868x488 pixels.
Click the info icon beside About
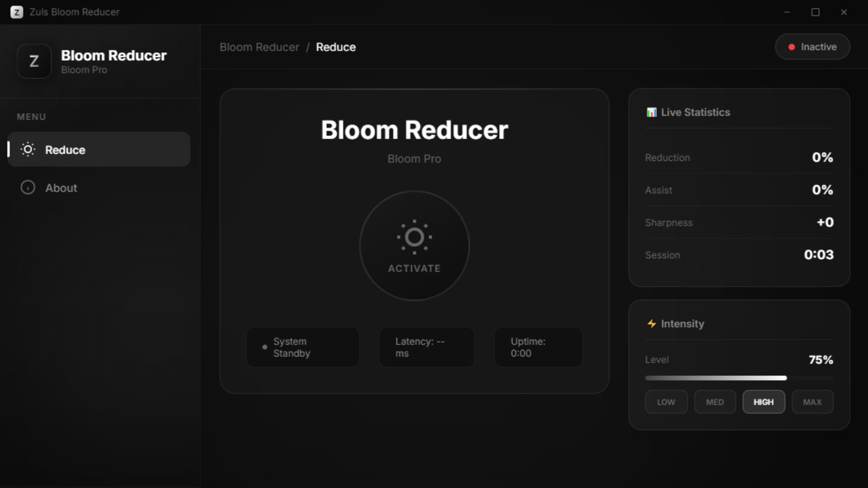(28, 188)
